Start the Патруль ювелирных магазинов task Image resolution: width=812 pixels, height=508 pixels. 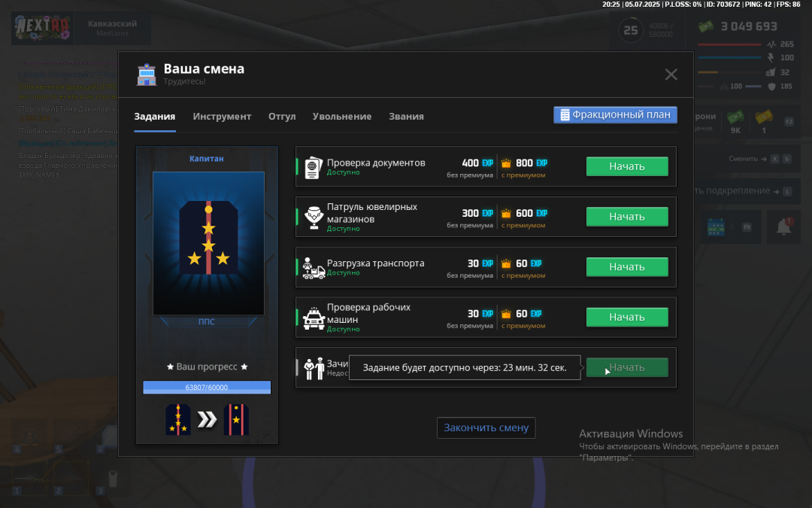(x=627, y=217)
